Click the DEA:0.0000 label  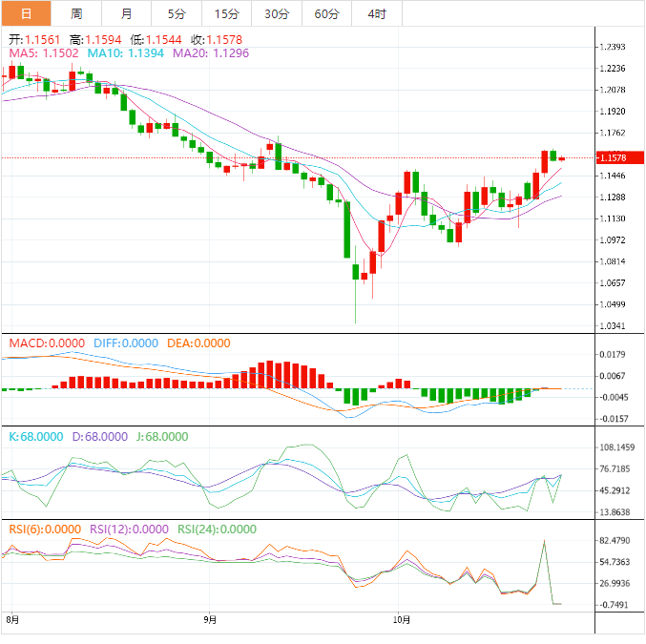(198, 343)
